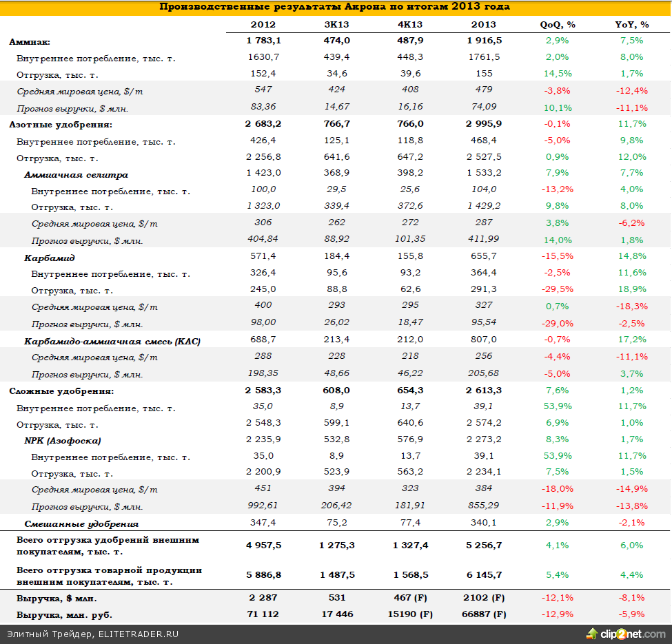Select the 3К13 column header

tap(336, 25)
